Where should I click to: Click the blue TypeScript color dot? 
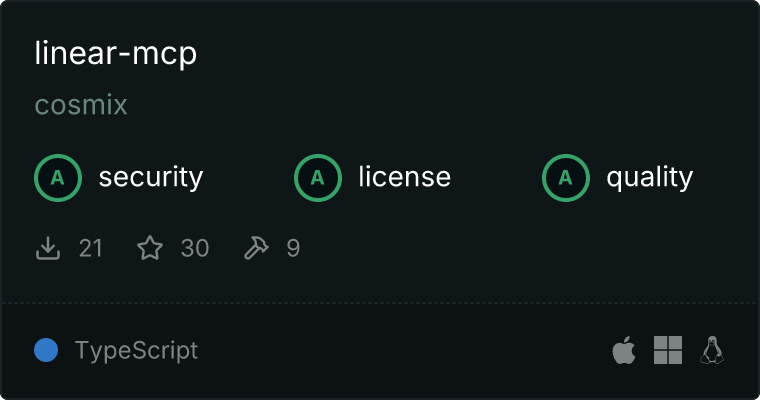pyautogui.click(x=46, y=350)
